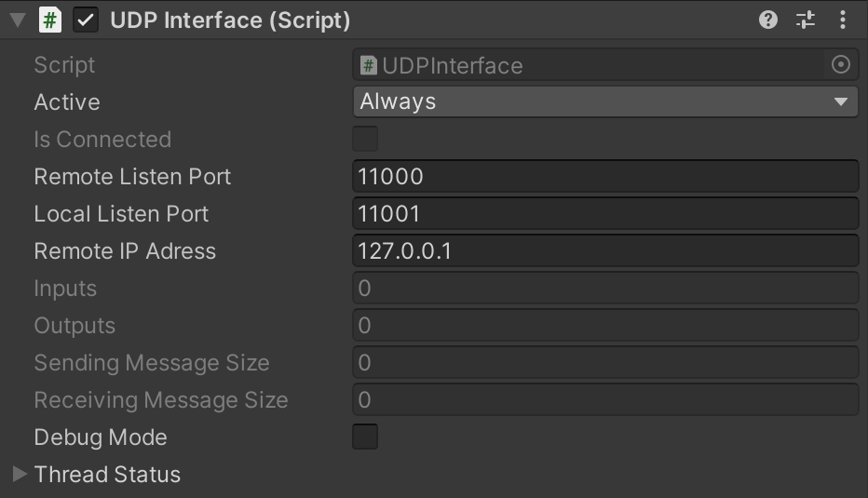
Task: Click the Sending Message Size field
Action: click(x=605, y=363)
